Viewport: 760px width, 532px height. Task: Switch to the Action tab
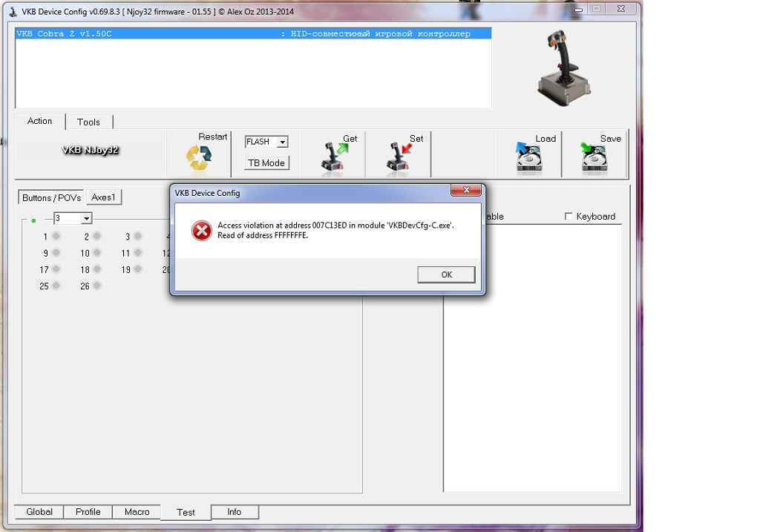point(40,121)
